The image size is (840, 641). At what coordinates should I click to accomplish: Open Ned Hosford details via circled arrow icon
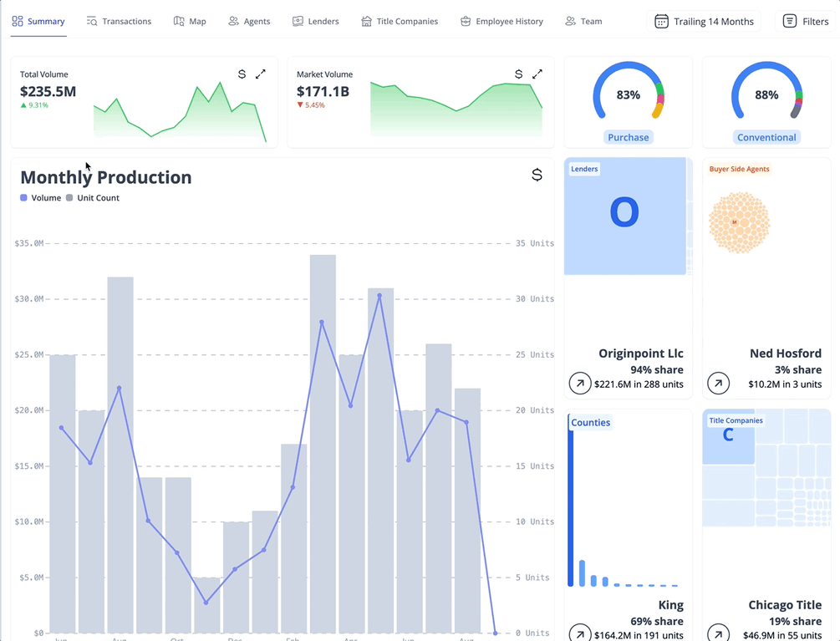tap(718, 383)
